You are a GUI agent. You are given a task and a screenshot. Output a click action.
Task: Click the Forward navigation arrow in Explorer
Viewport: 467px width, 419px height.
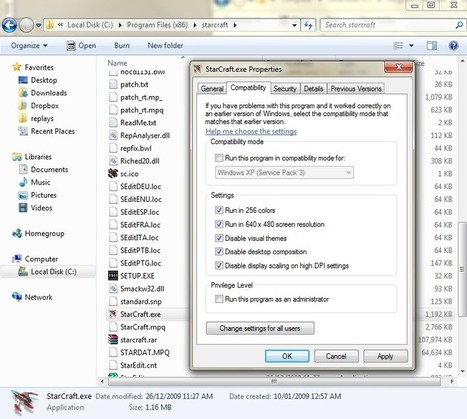[26, 25]
